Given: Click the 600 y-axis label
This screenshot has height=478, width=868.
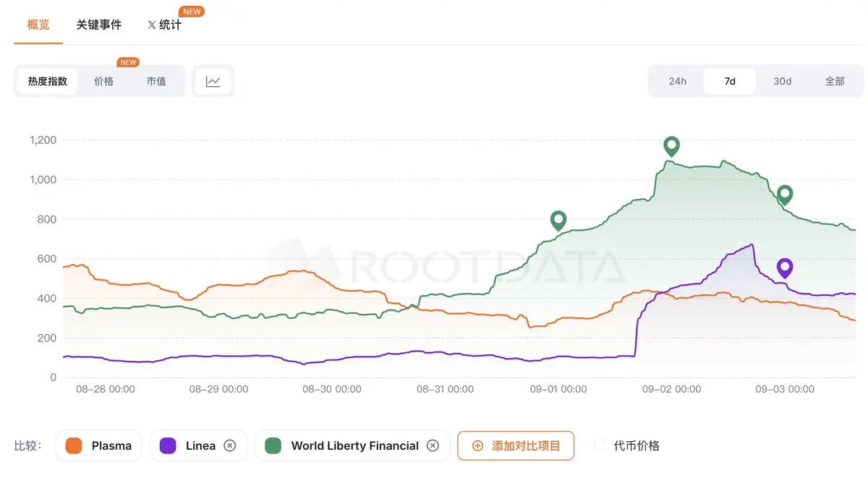Looking at the screenshot, I should tap(48, 259).
